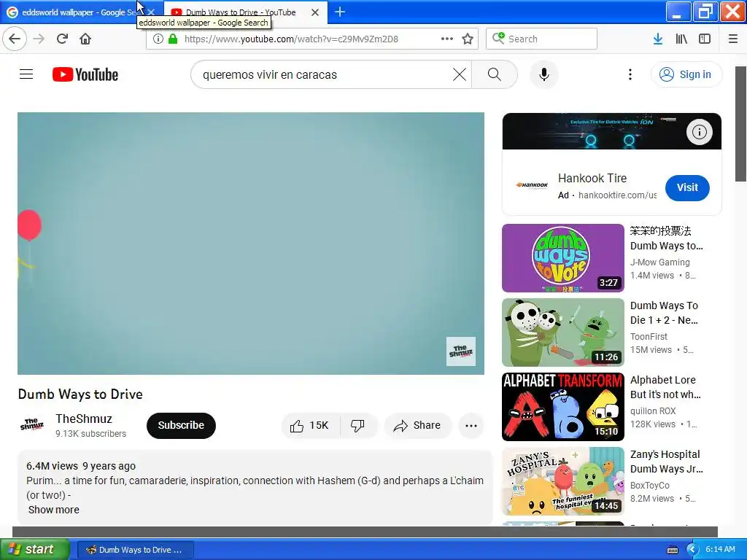
Task: Click the YouTube URL in address bar
Action: tap(291, 39)
